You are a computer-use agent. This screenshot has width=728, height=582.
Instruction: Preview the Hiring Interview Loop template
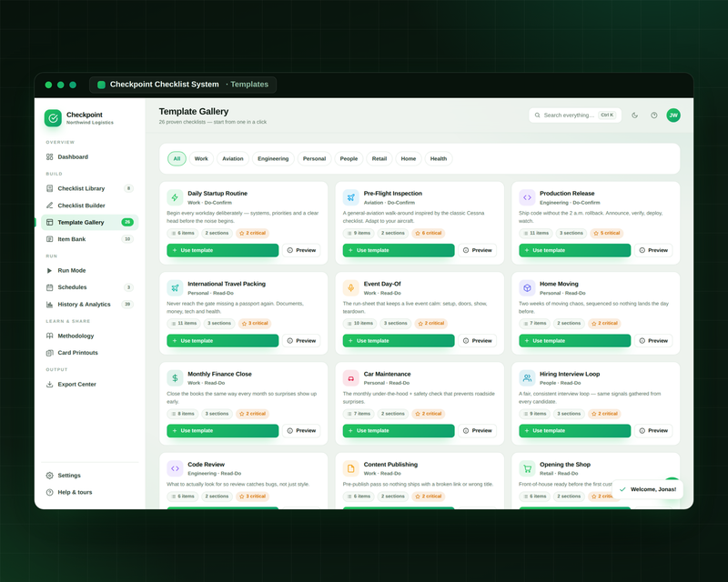(653, 431)
